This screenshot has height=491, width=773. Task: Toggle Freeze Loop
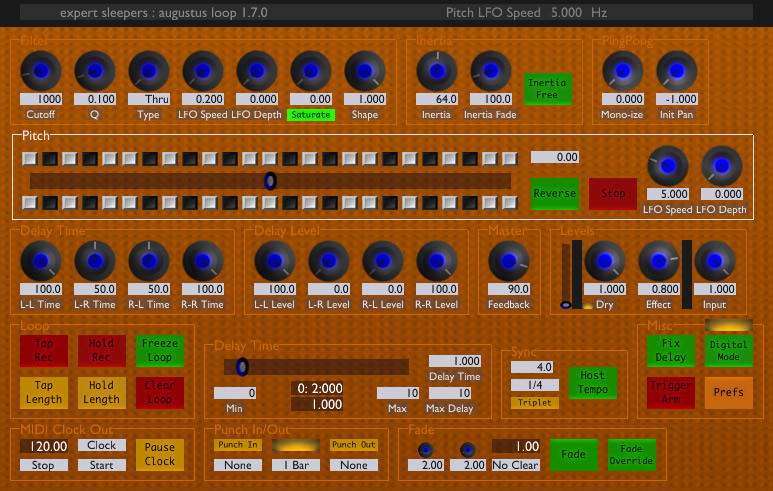(x=160, y=351)
